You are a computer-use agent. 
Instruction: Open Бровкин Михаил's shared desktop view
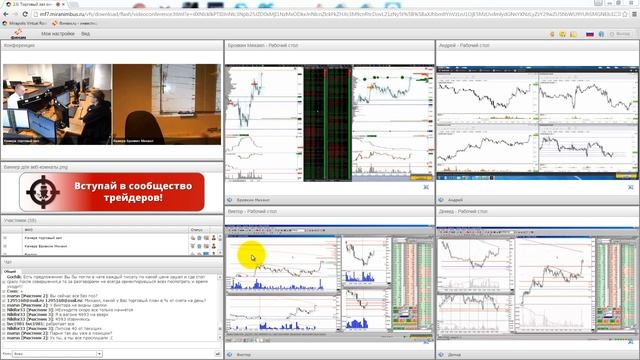point(329,123)
